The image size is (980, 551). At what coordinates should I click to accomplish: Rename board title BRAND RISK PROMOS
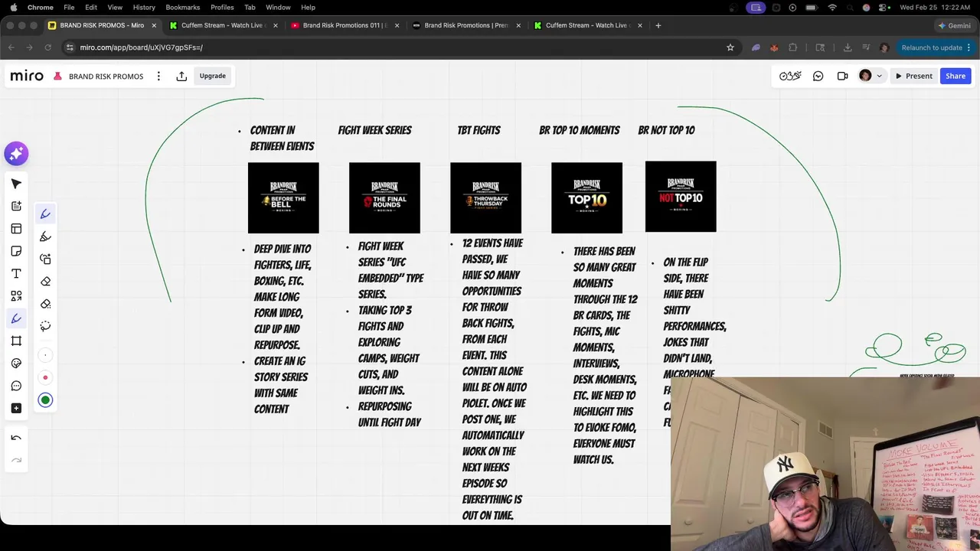click(106, 77)
